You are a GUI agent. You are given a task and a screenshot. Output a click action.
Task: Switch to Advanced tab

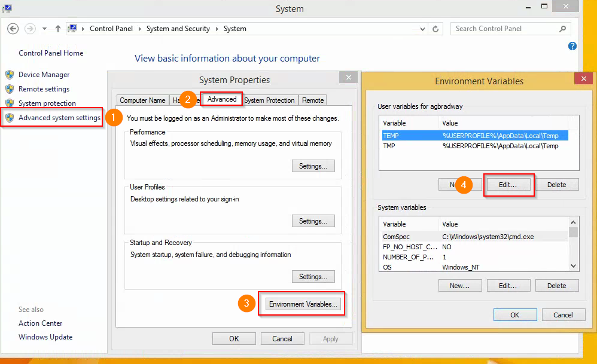[x=222, y=99]
